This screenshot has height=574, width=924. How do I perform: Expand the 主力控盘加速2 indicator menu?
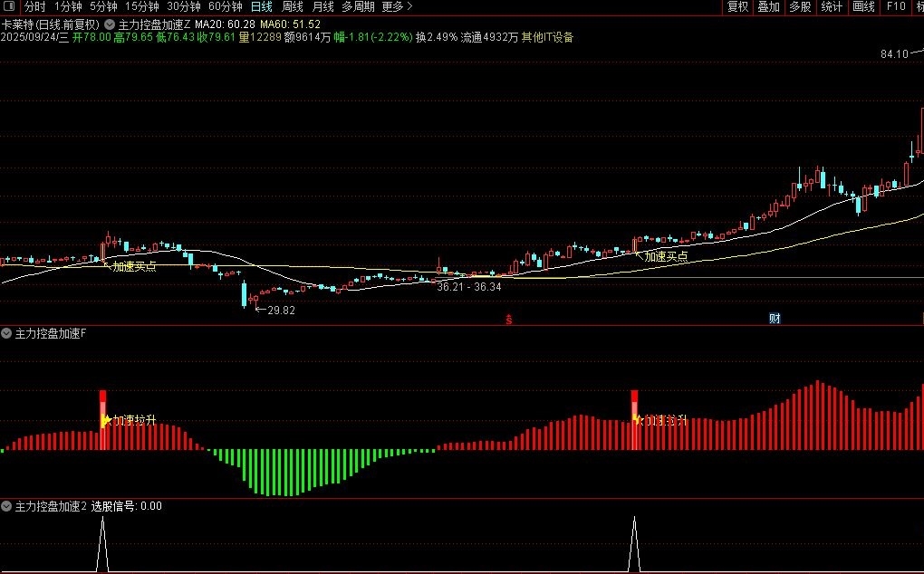(x=6, y=506)
